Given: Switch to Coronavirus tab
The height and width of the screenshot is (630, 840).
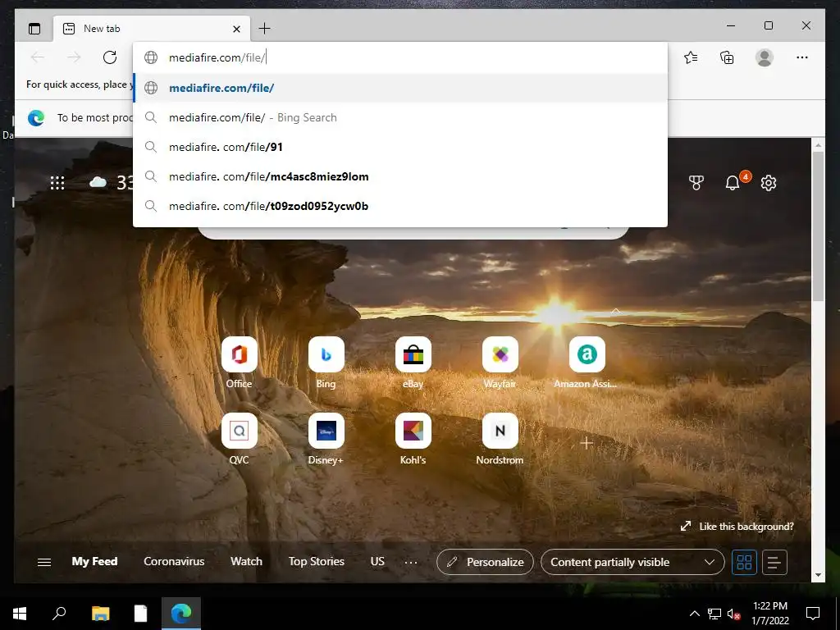Looking at the screenshot, I should tap(174, 561).
